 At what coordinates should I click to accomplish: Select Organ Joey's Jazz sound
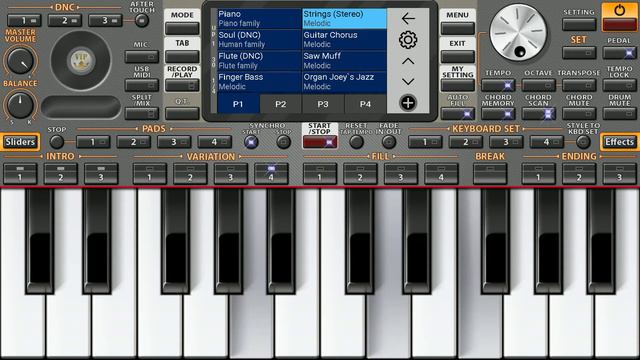344,82
